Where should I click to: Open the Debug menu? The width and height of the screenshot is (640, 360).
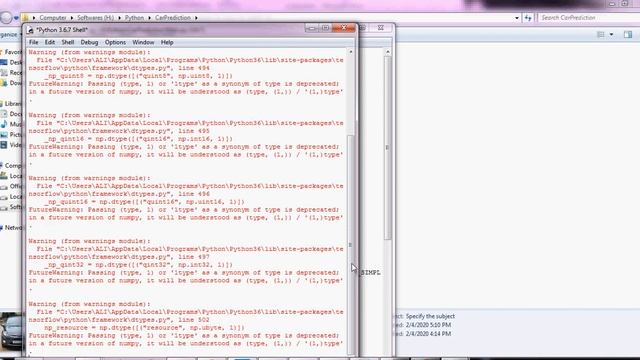[89, 42]
